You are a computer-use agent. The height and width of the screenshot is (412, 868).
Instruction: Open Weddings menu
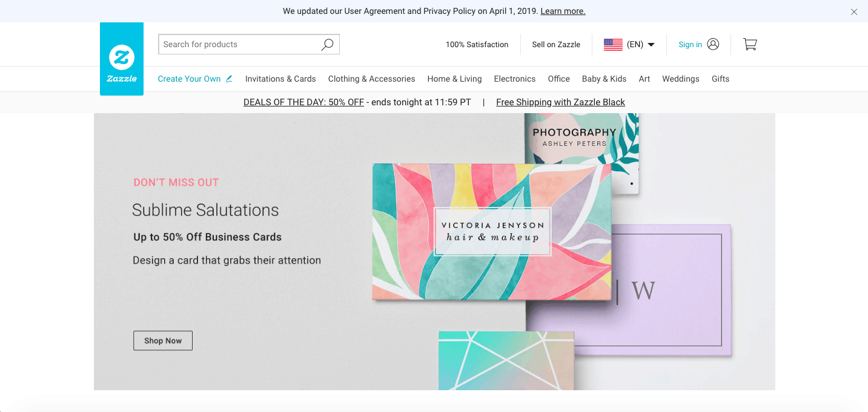point(680,79)
